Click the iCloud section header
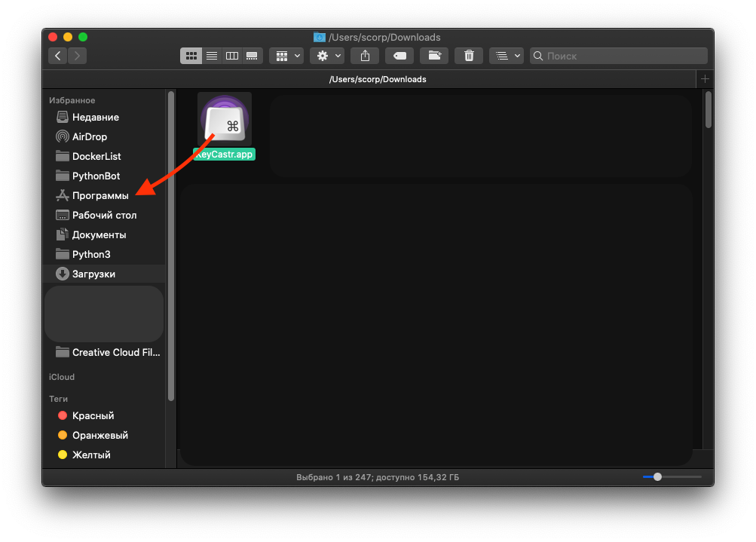Viewport: 756px width, 542px height. tap(62, 377)
